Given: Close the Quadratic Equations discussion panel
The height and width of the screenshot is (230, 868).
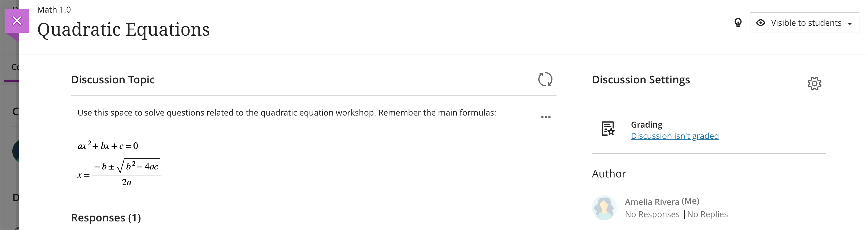Looking at the screenshot, I should click(x=17, y=21).
